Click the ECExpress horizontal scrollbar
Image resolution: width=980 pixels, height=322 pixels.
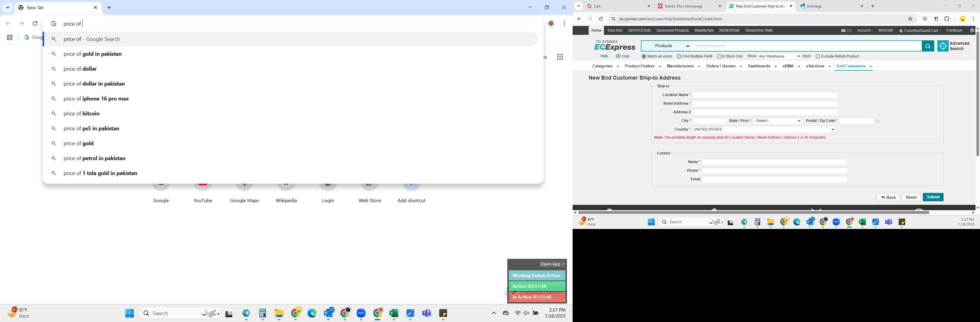pyautogui.click(x=753, y=212)
